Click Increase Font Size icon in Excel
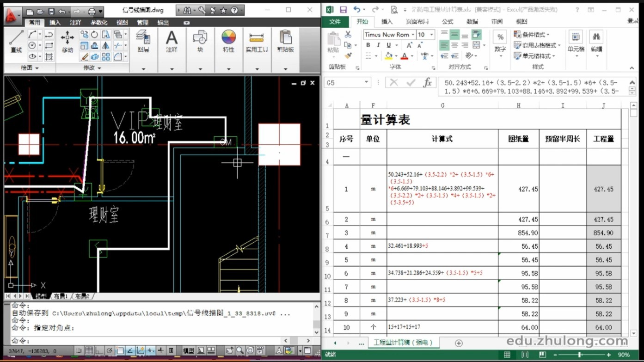Screen dimensions: 644x362 click(410, 45)
